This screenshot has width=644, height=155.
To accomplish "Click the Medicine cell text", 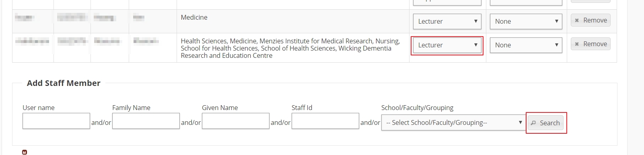I will 194,17.
